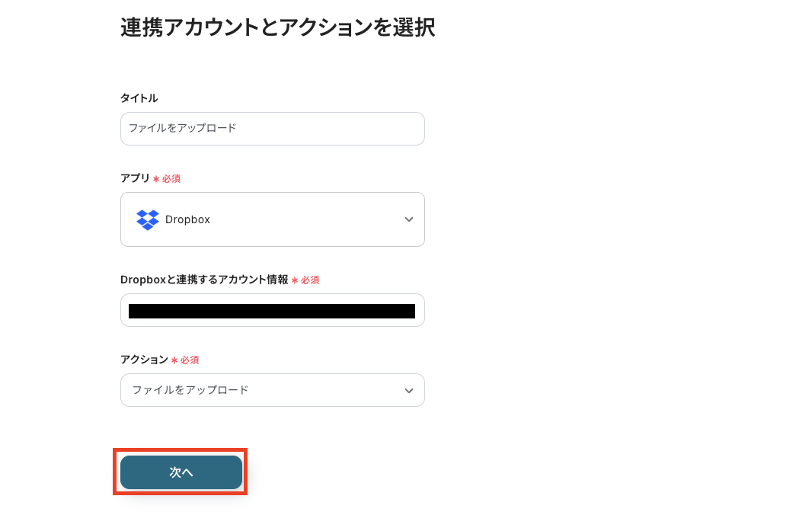Click the アクション field label

click(145, 360)
